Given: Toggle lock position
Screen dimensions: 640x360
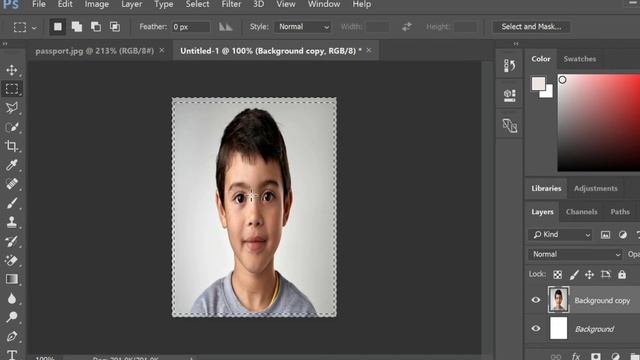Looking at the screenshot, I should pos(589,275).
